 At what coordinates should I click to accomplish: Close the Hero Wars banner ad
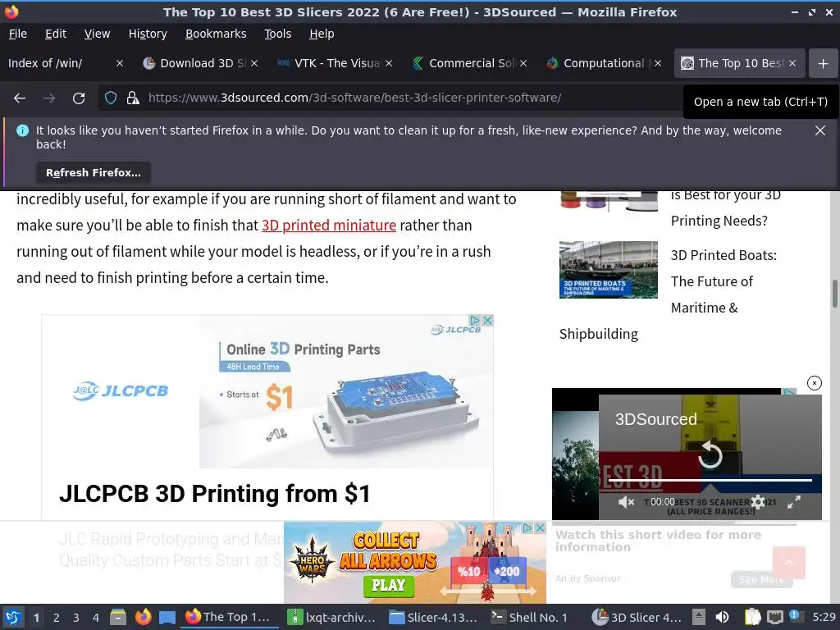pos(540,527)
